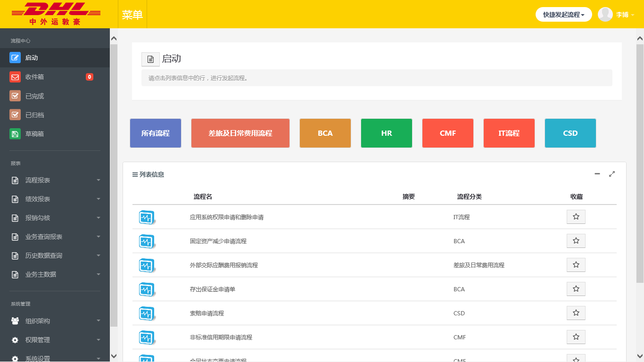Select the BCA category button
Image resolution: width=644 pixels, height=362 pixels.
pos(325,133)
